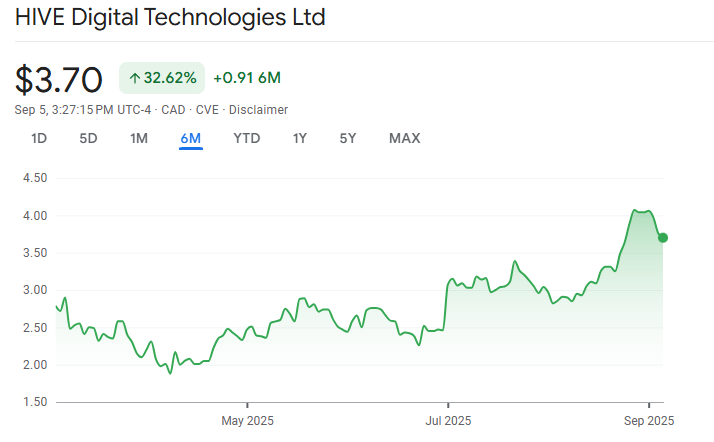Viewport: 714px width, 442px height.
Task: Select the 1Y time range
Action: tap(300, 138)
